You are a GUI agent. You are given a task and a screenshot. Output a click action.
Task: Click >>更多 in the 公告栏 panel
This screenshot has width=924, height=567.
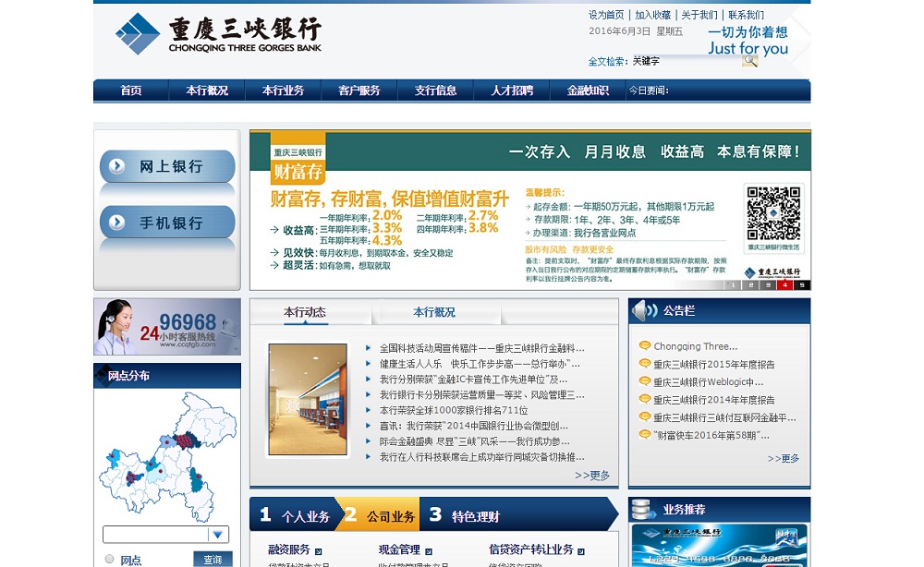[x=784, y=458]
